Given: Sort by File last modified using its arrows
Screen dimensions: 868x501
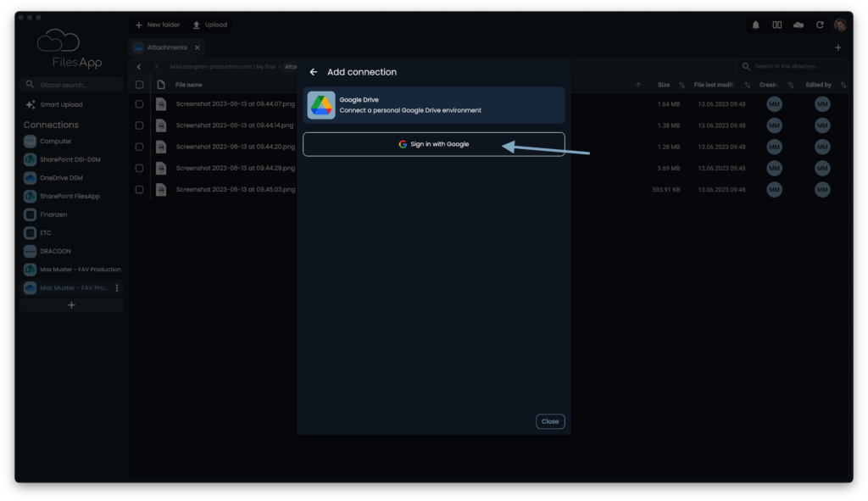Looking at the screenshot, I should coord(748,85).
